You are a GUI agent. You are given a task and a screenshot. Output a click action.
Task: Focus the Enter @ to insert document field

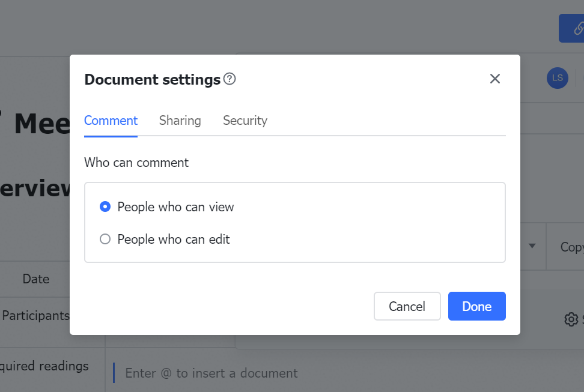tap(211, 373)
